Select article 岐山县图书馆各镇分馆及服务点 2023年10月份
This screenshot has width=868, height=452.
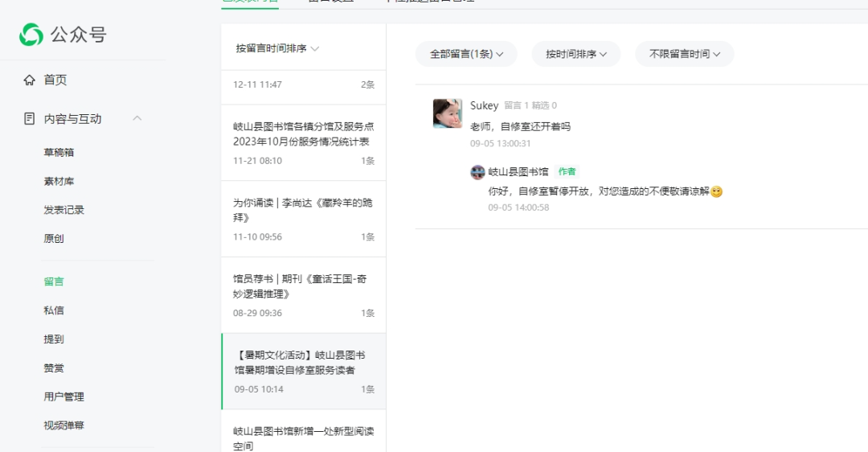click(303, 143)
